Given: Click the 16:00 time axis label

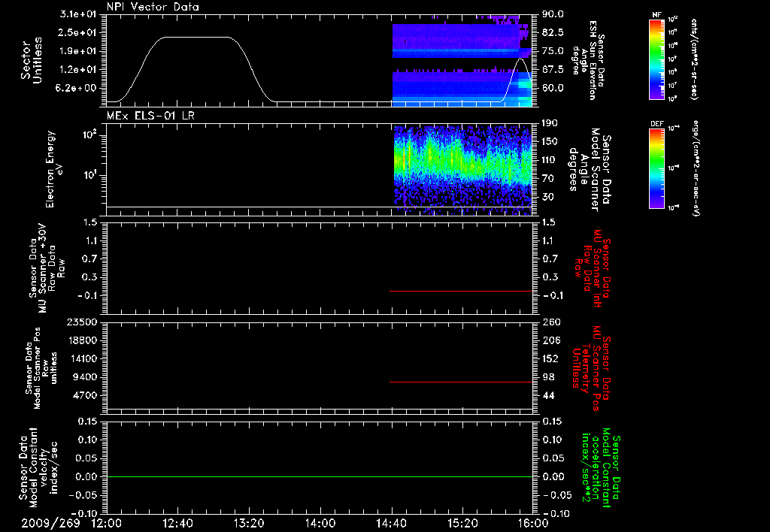Looking at the screenshot, I should tap(533, 523).
